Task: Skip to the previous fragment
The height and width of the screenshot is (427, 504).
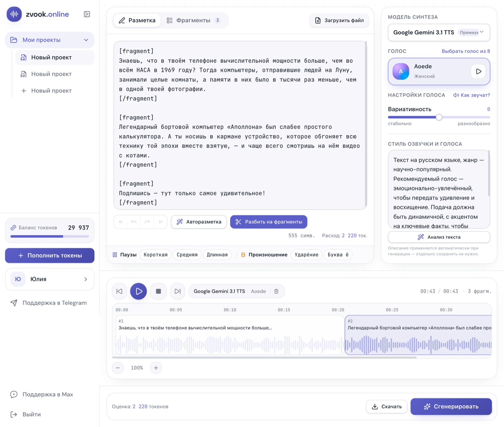Action: [119, 291]
